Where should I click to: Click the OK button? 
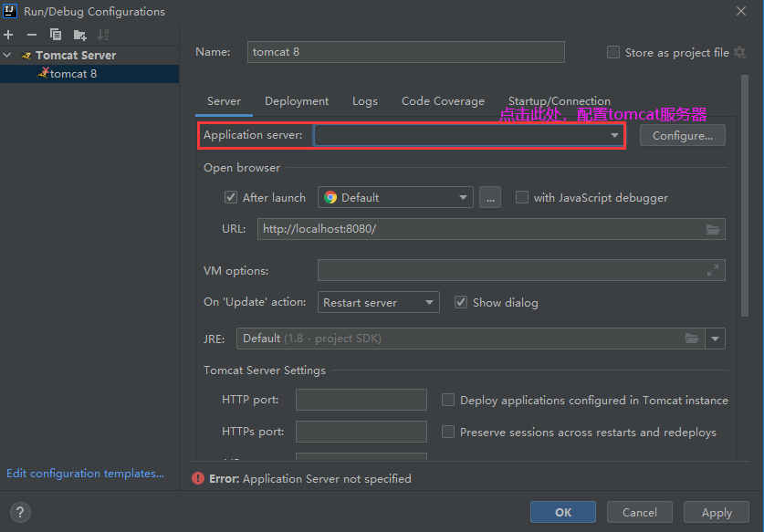tap(563, 512)
